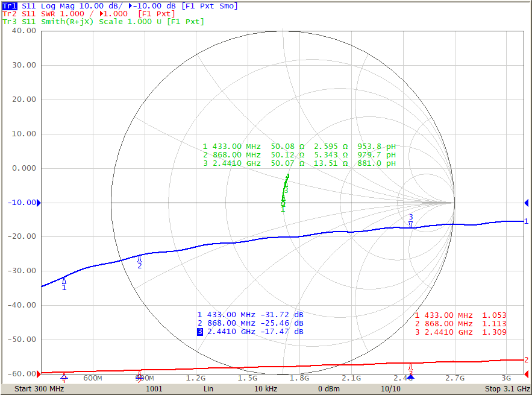Select the 10/10 averaging status item

tap(390, 389)
